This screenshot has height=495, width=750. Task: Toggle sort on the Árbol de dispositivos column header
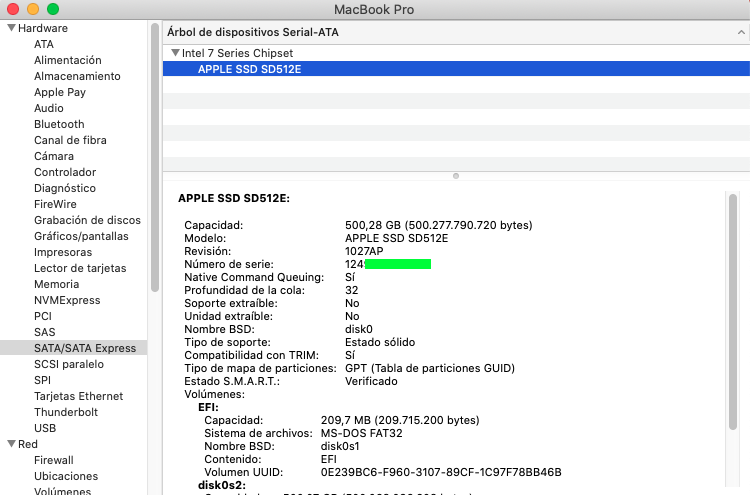(x=456, y=32)
